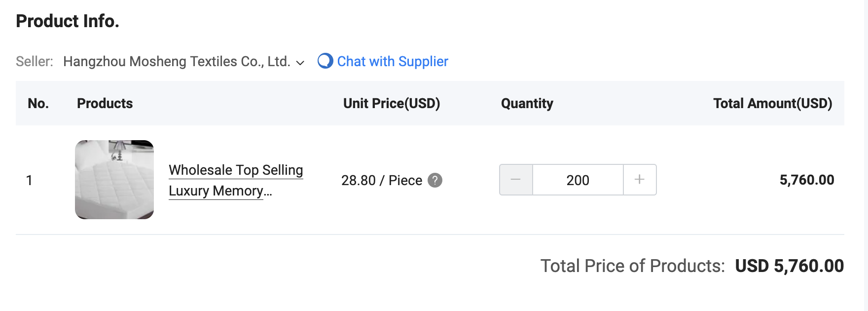The image size is (868, 311).
Task: Open Chat with Supplier link
Action: coord(392,61)
